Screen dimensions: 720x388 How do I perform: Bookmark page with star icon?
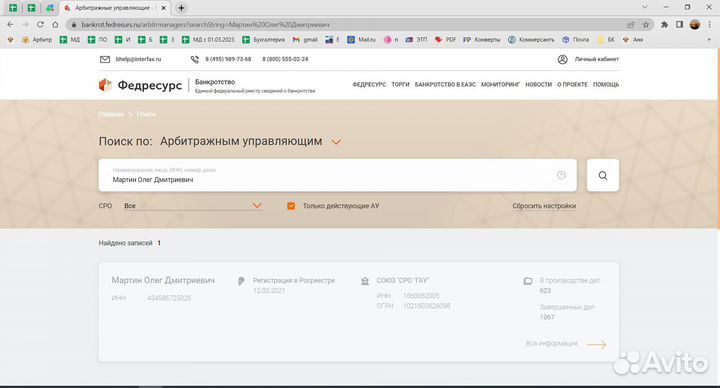click(x=646, y=24)
